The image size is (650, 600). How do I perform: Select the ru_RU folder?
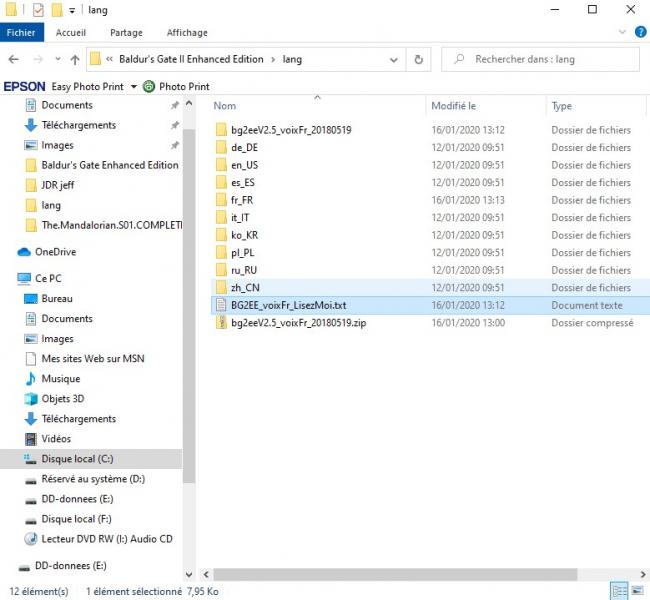click(x=244, y=270)
